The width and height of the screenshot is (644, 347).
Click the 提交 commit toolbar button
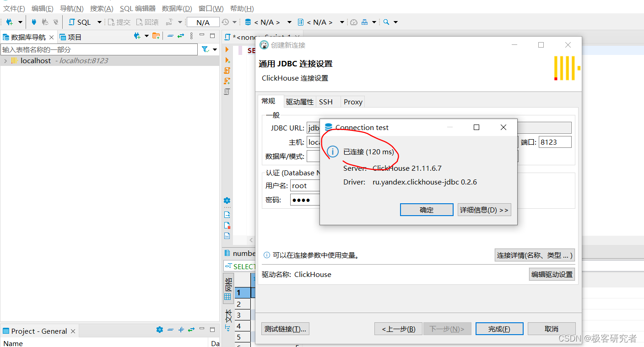[x=119, y=22]
